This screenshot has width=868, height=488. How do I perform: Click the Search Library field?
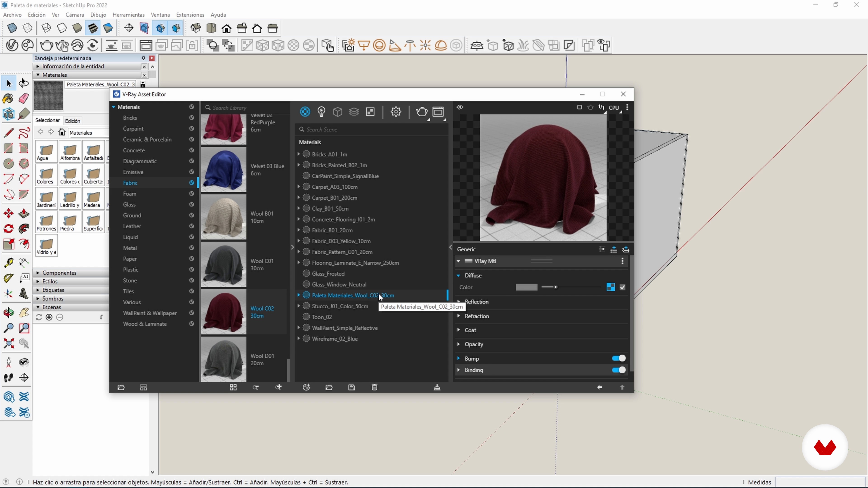(x=246, y=108)
